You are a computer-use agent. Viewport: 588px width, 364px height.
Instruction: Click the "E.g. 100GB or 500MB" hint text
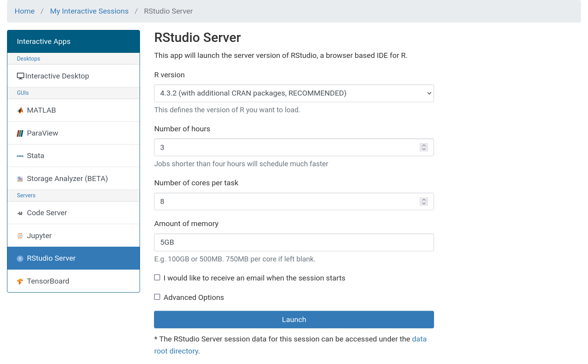[235, 259]
